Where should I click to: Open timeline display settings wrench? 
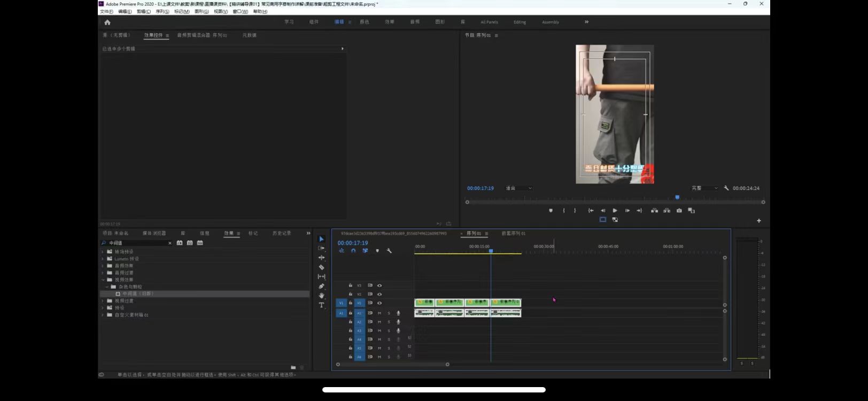(389, 251)
